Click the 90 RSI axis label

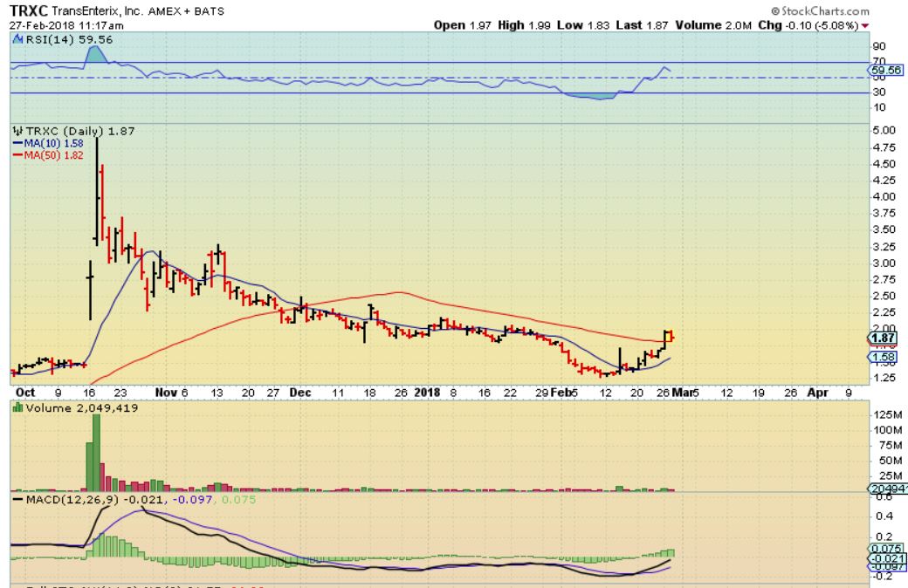(878, 47)
